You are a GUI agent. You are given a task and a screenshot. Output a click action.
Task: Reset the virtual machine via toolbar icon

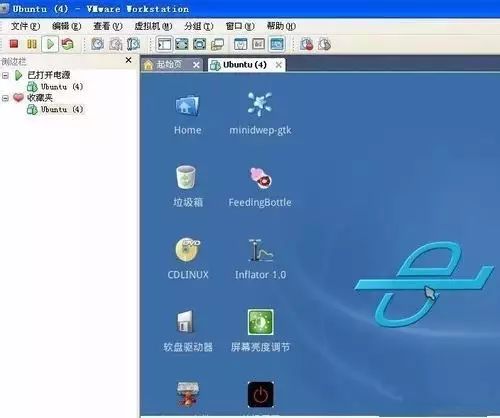click(68, 44)
